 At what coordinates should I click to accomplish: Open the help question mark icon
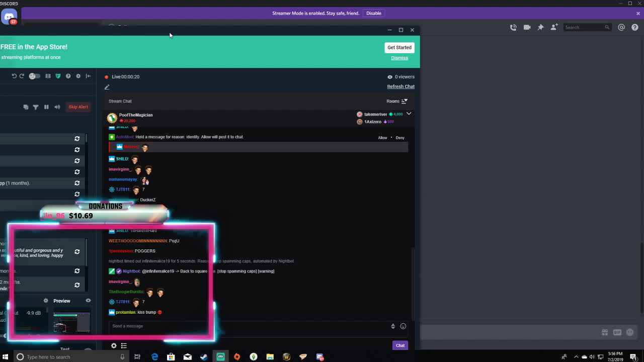[x=68, y=76]
